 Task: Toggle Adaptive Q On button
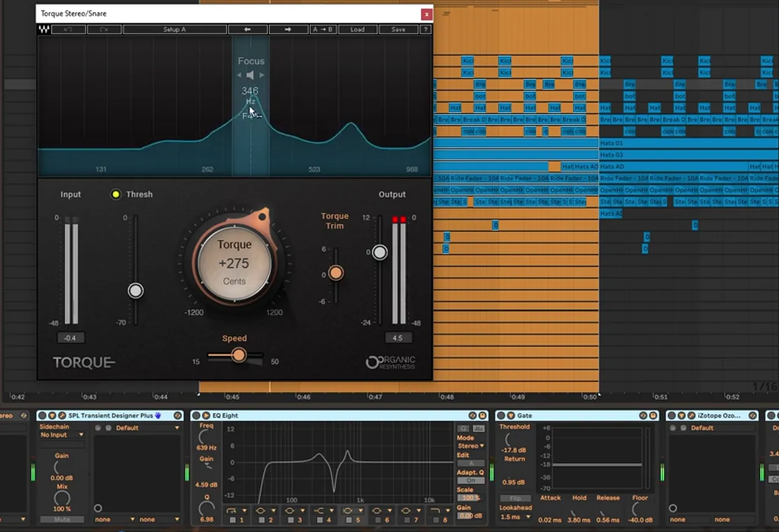[x=470, y=481]
